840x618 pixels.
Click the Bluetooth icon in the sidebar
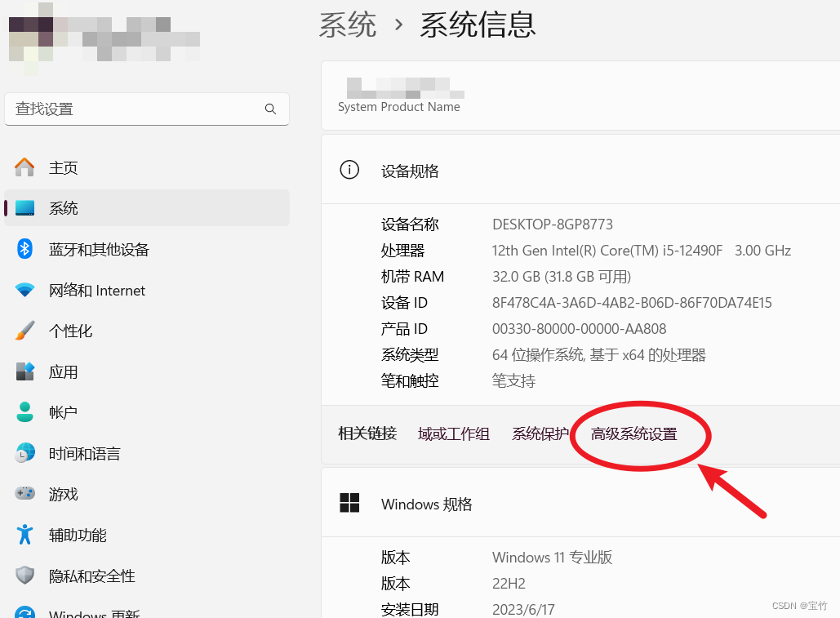[24, 249]
